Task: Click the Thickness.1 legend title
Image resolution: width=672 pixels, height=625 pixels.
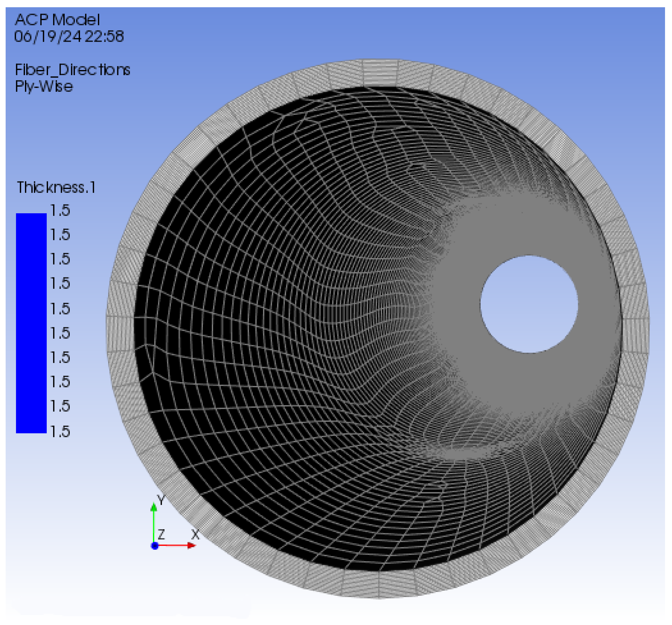Action: pyautogui.click(x=56, y=187)
